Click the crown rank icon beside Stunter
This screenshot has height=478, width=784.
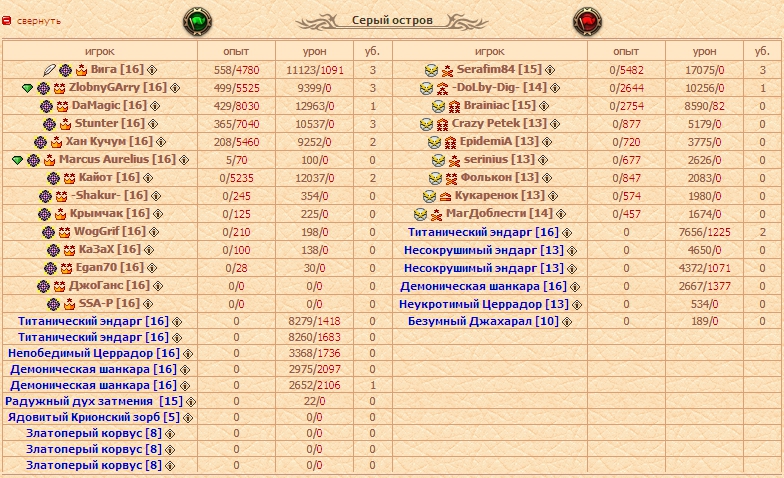coord(66,124)
